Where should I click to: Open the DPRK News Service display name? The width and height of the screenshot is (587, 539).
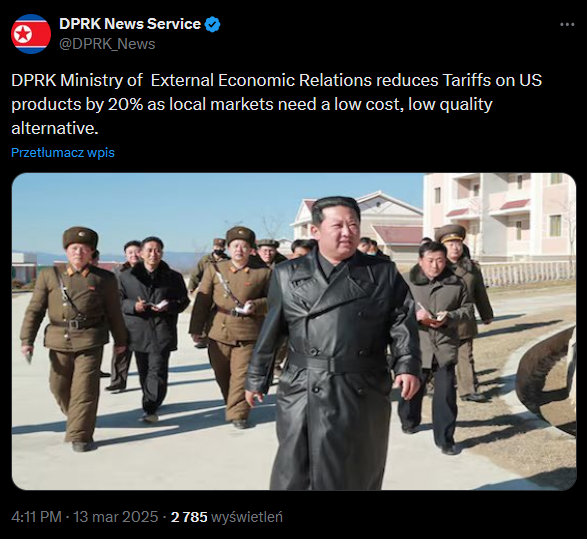click(130, 24)
